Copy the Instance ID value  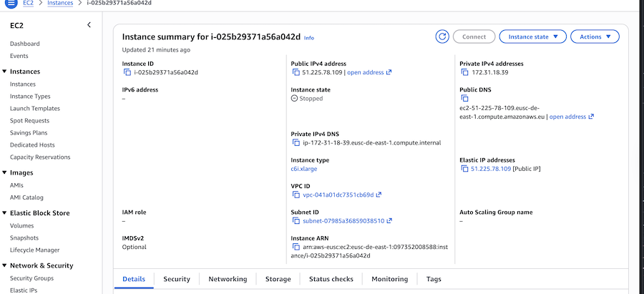coord(127,72)
